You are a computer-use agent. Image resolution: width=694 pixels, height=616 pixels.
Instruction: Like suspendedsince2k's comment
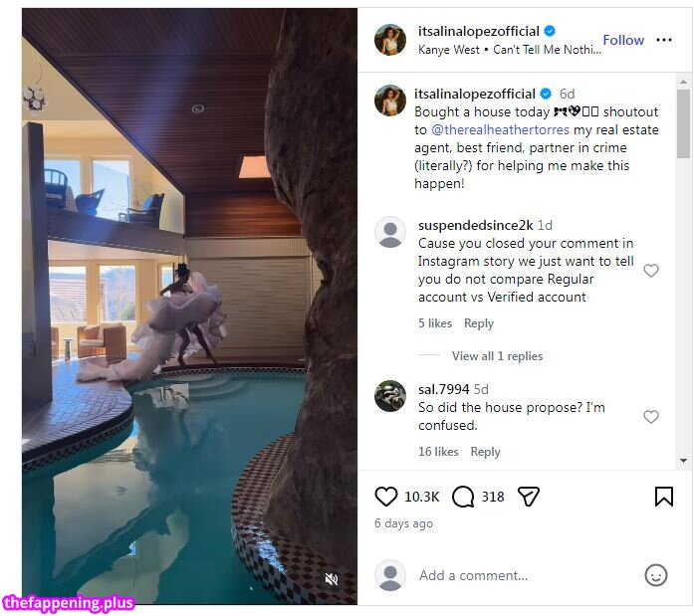point(651,271)
